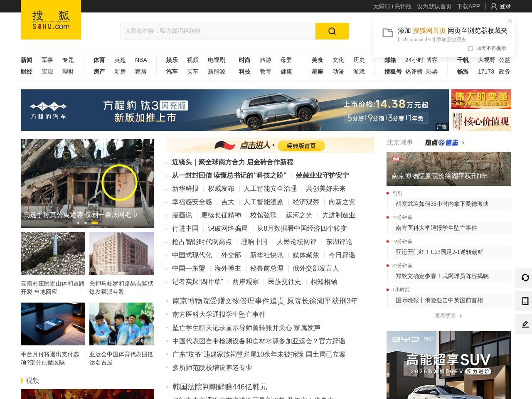Click the chevron arrow next to 热点追击

pos(463,143)
